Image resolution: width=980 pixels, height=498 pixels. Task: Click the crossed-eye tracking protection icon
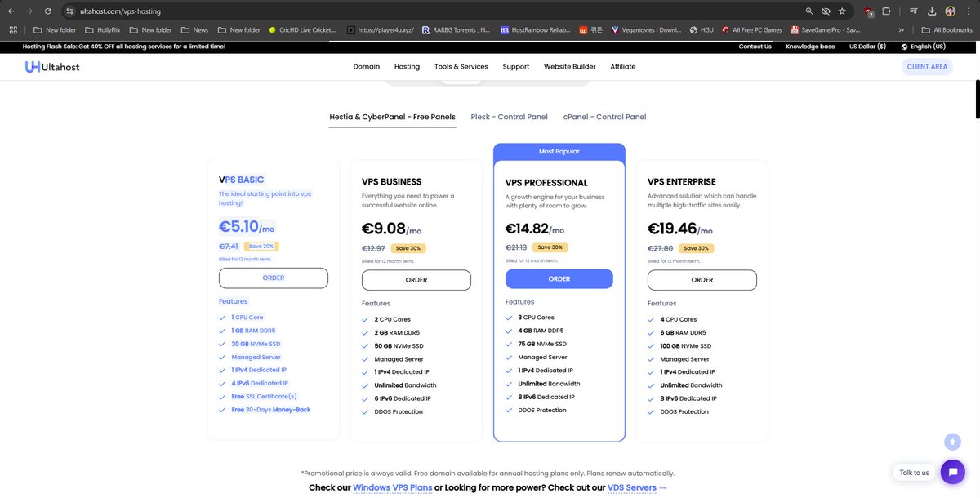[x=826, y=11]
